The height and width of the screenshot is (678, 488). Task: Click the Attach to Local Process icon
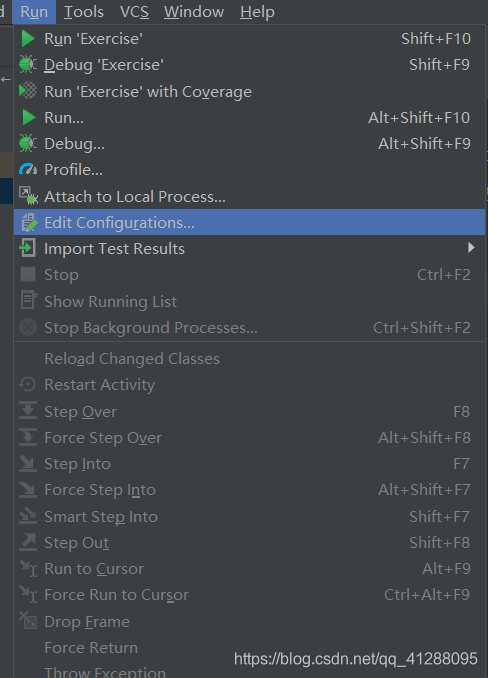[29, 196]
